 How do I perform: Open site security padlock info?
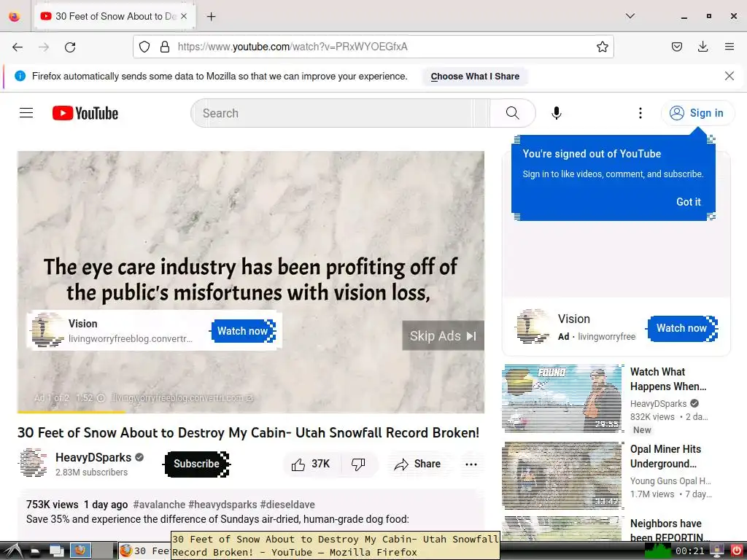(165, 47)
